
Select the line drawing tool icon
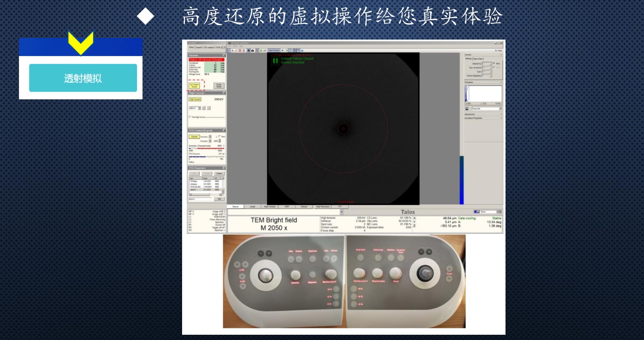click(x=236, y=50)
